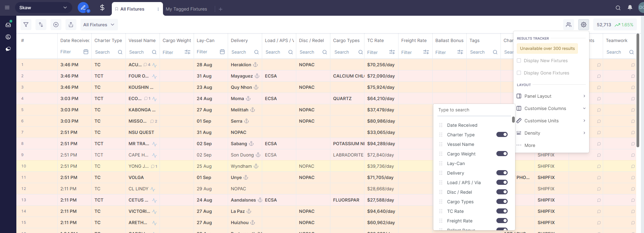This screenshot has width=644, height=233.
Task: Open the Skaw workspace dropdown
Action: [x=43, y=8]
